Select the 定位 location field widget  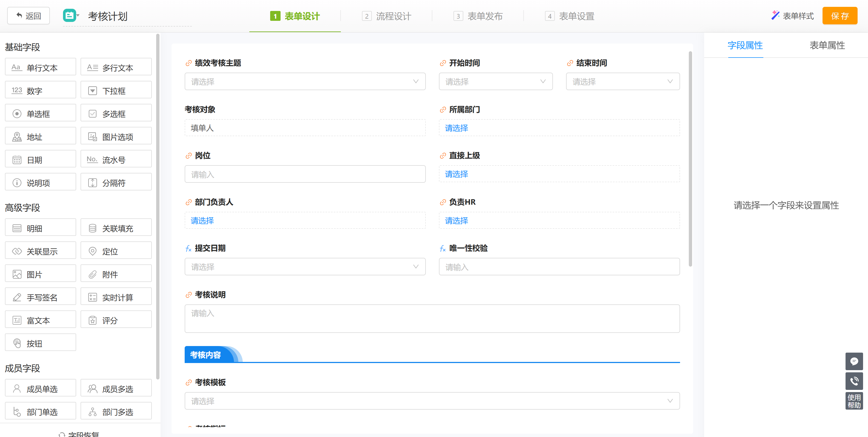(116, 251)
